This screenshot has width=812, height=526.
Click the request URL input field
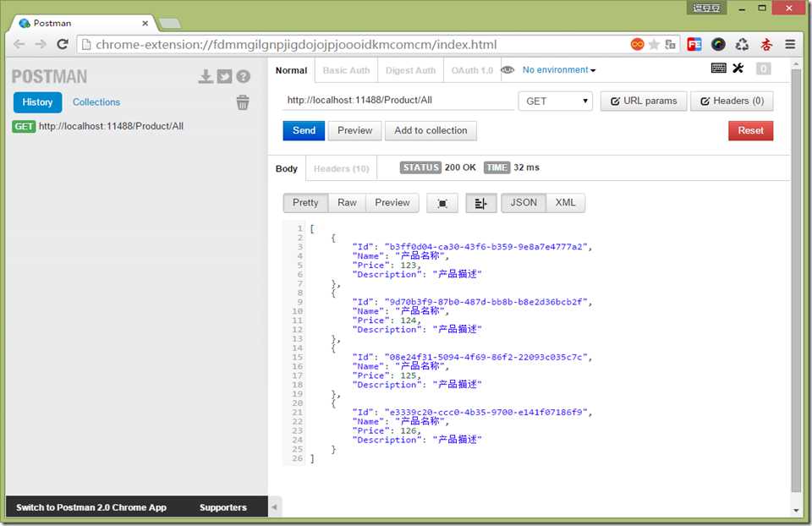tap(398, 101)
